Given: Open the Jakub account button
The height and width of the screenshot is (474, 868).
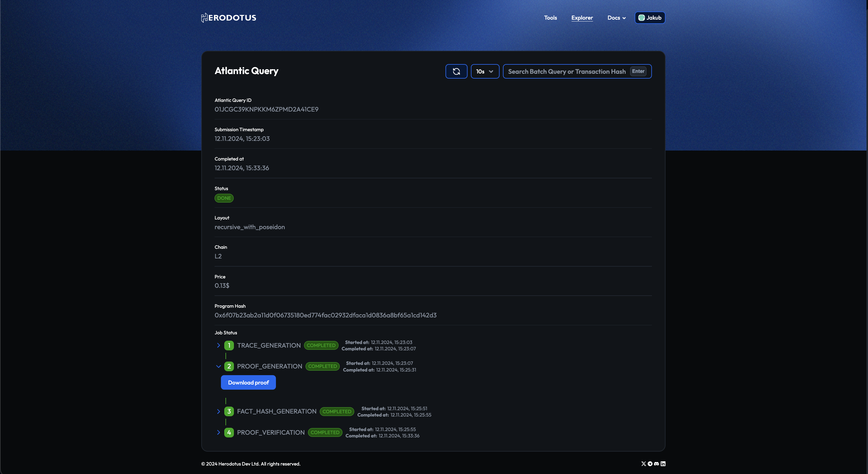Looking at the screenshot, I should click(x=653, y=18).
